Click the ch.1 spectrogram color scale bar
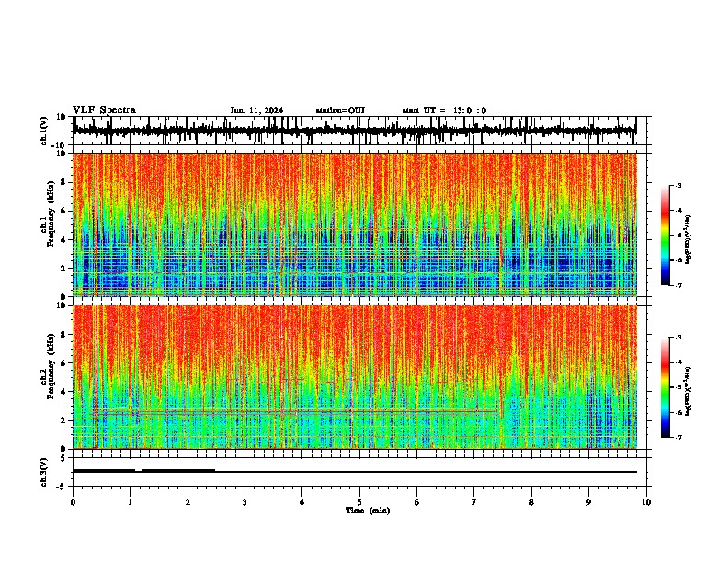This screenshot has width=728, height=563. (x=665, y=236)
